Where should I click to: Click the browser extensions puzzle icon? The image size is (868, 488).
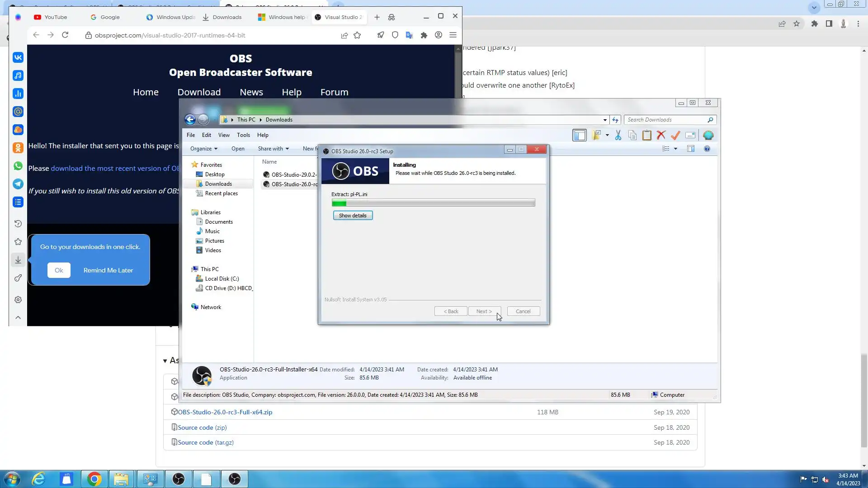[x=424, y=35]
